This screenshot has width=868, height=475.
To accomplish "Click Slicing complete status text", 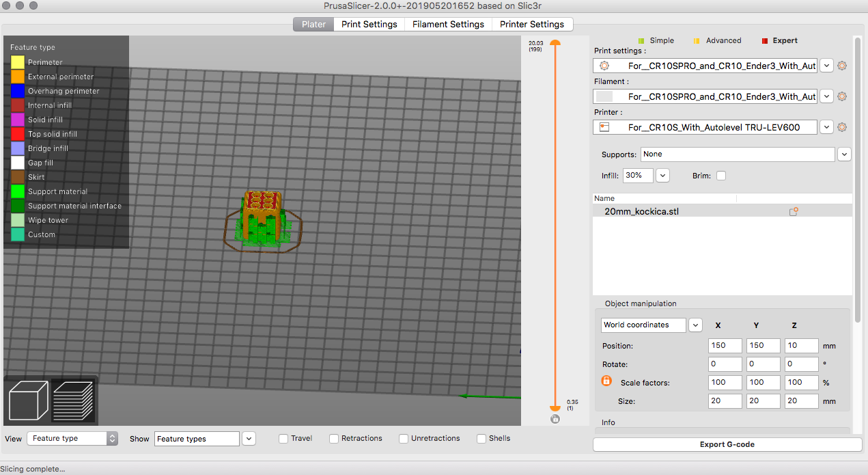I will pos(33,469).
